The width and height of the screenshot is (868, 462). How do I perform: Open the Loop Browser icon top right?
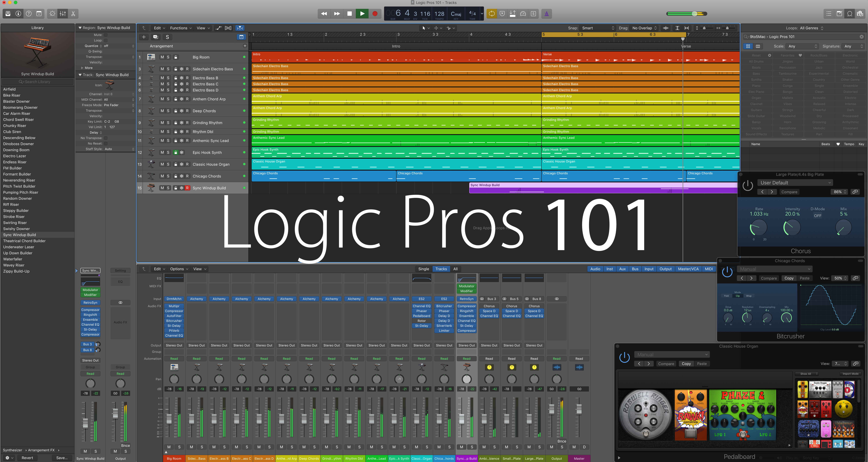pos(850,14)
